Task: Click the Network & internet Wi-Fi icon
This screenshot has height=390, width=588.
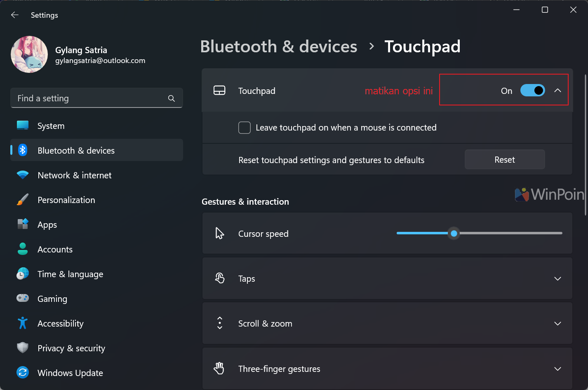Action: tap(23, 175)
